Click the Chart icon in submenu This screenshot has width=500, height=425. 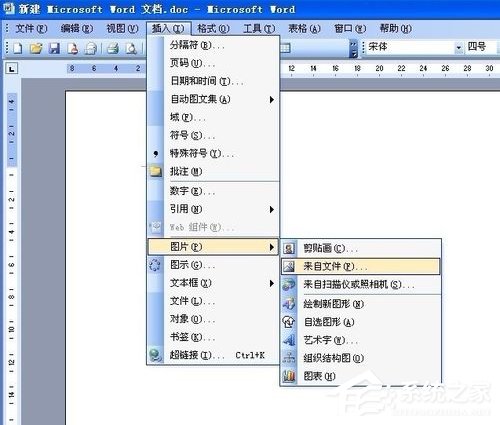click(x=289, y=376)
